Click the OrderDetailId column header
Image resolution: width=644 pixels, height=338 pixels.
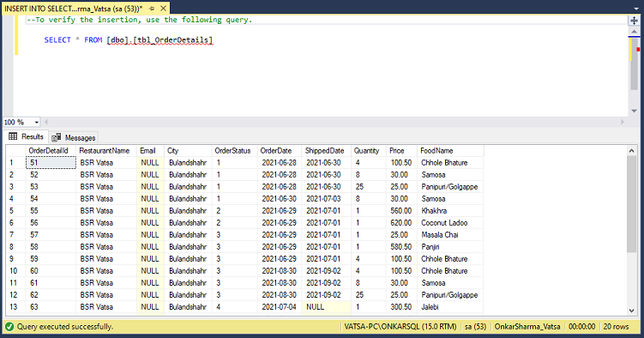pyautogui.click(x=51, y=151)
